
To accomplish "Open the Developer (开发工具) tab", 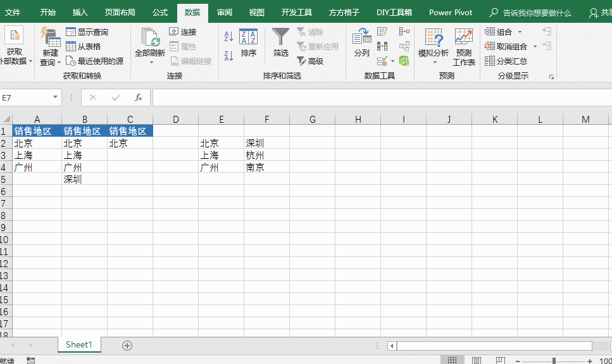I will (297, 13).
